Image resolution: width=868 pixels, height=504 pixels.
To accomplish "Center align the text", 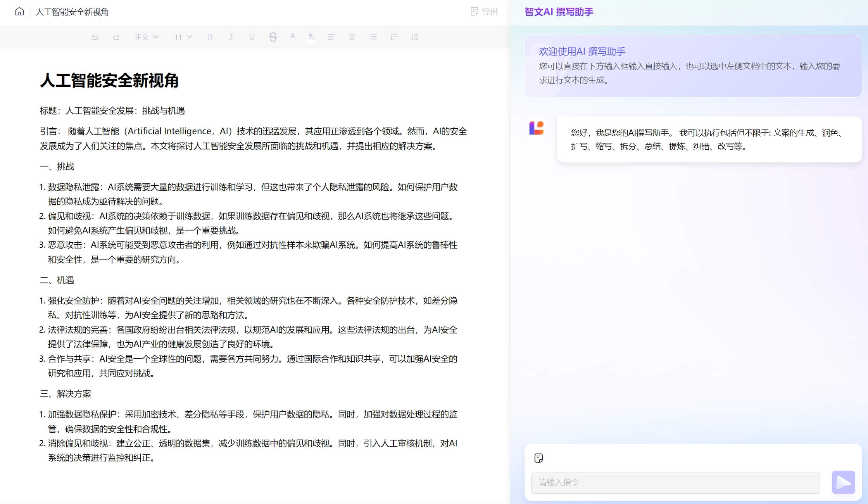I will point(352,37).
